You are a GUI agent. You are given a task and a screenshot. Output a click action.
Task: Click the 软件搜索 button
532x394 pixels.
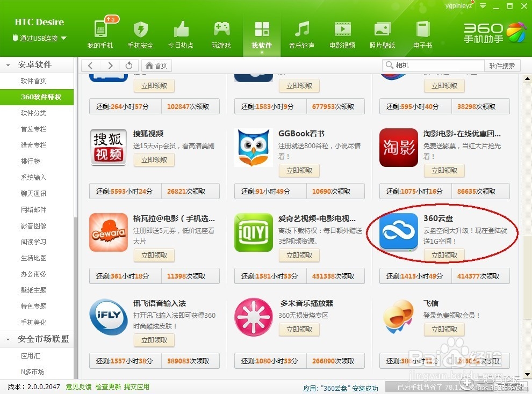coord(502,65)
